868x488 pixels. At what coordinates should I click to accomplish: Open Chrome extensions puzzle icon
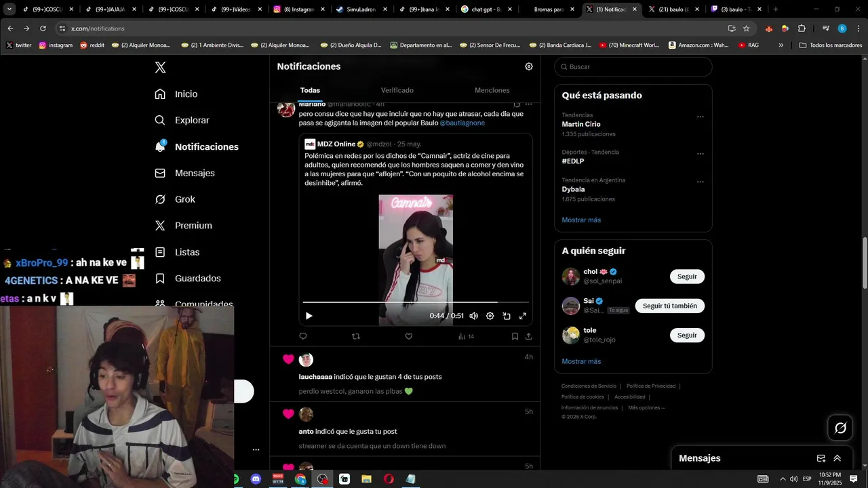802,28
